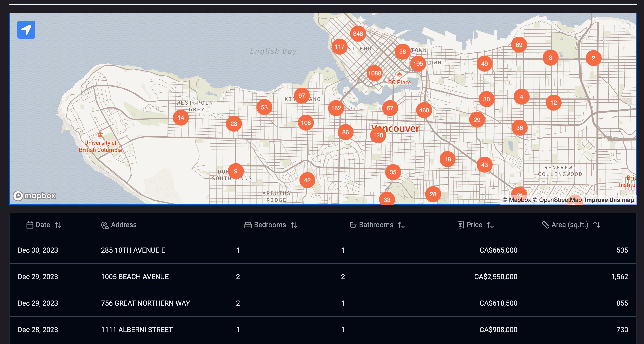This screenshot has height=344, width=644.
Task: Open the 120 cluster over Vancouver label
Action: coord(378,135)
